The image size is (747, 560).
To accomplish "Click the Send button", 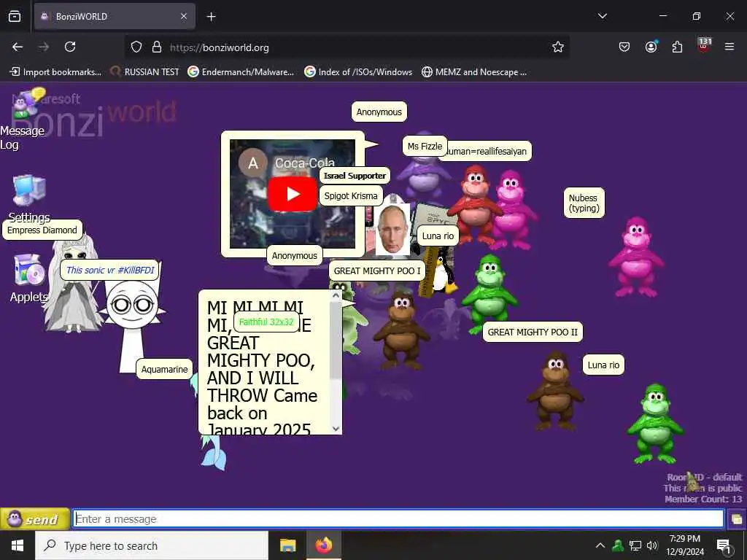I will (x=35, y=518).
